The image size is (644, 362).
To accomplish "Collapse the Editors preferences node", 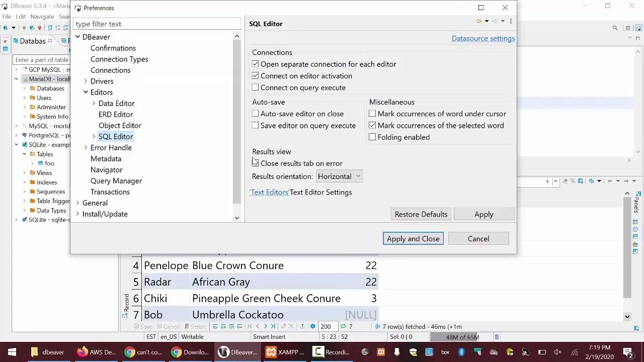I will click(86, 92).
